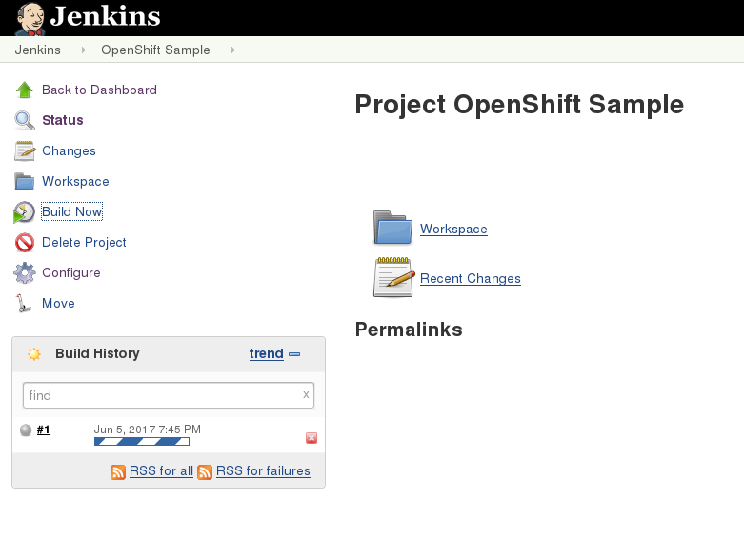
Task: Click the clock Build Now icon
Action: click(24, 212)
